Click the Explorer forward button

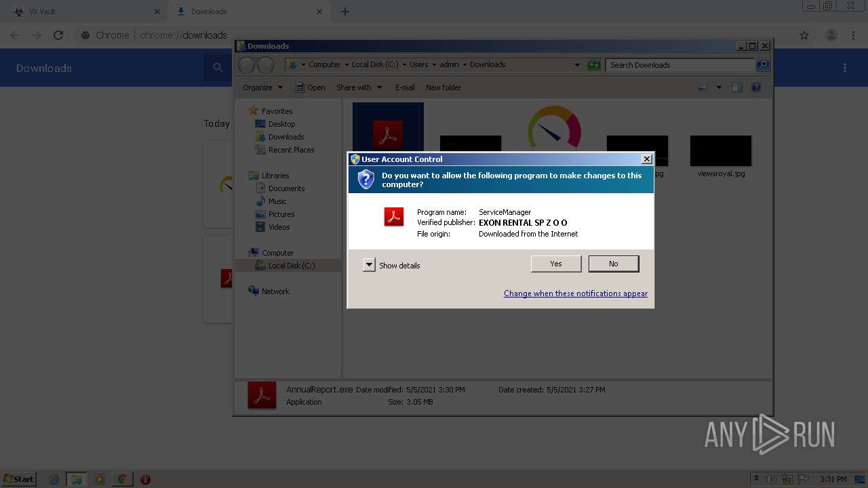coord(265,65)
